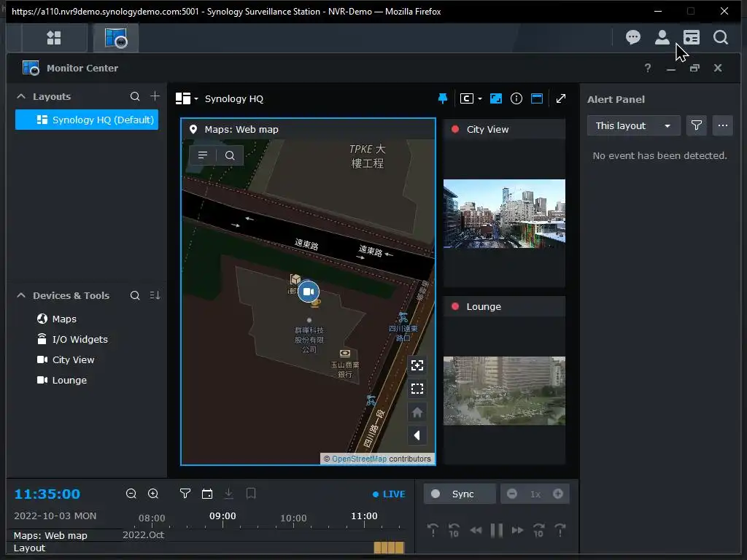Image resolution: width=747 pixels, height=560 pixels.
Task: Select the Lounge camera feed thumbnail
Action: (x=504, y=391)
